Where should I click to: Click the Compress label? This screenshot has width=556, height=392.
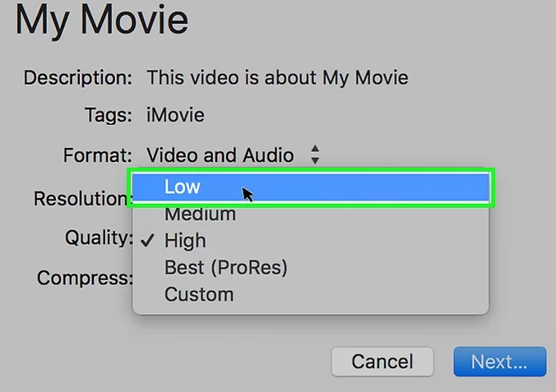pos(85,277)
